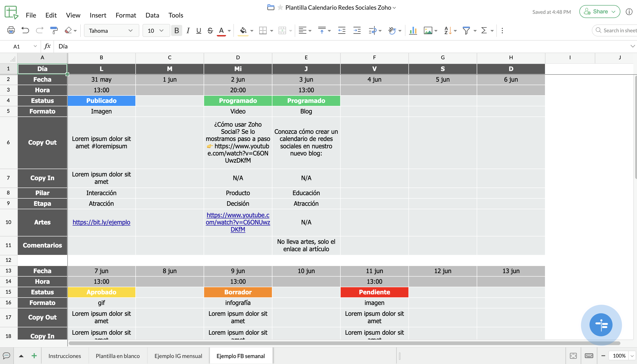The height and width of the screenshot is (364, 637).
Task: Click the Insert image icon
Action: [x=428, y=30]
